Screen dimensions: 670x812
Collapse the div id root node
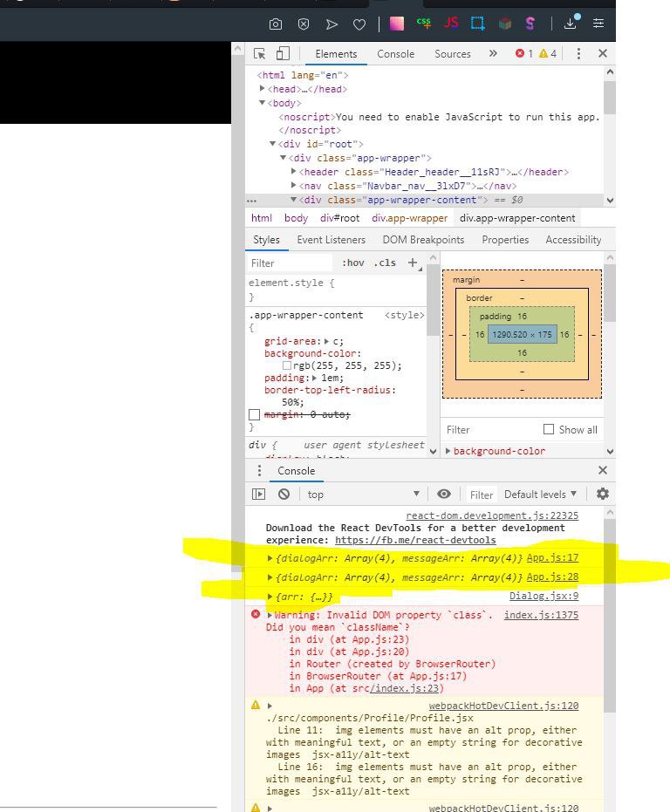coord(272,143)
